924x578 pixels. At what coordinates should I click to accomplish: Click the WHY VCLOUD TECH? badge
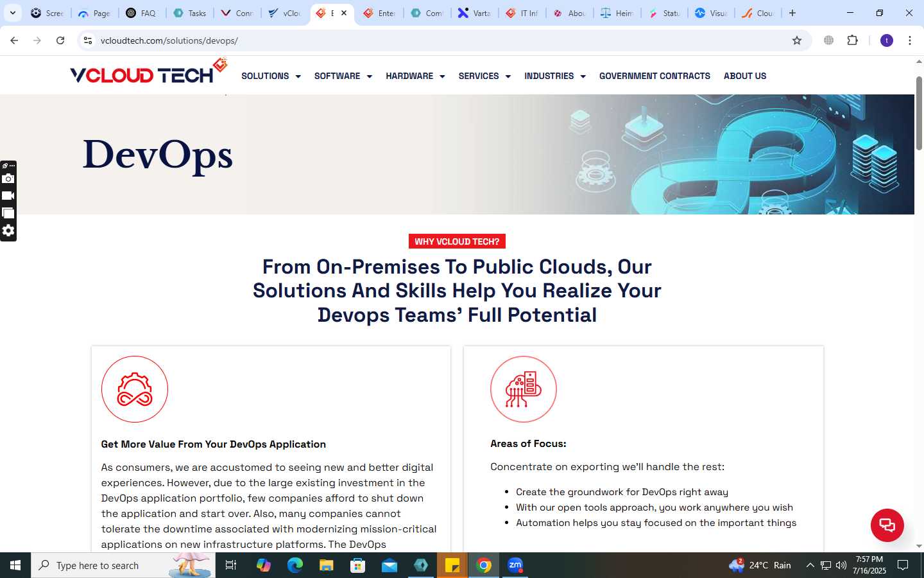457,241
